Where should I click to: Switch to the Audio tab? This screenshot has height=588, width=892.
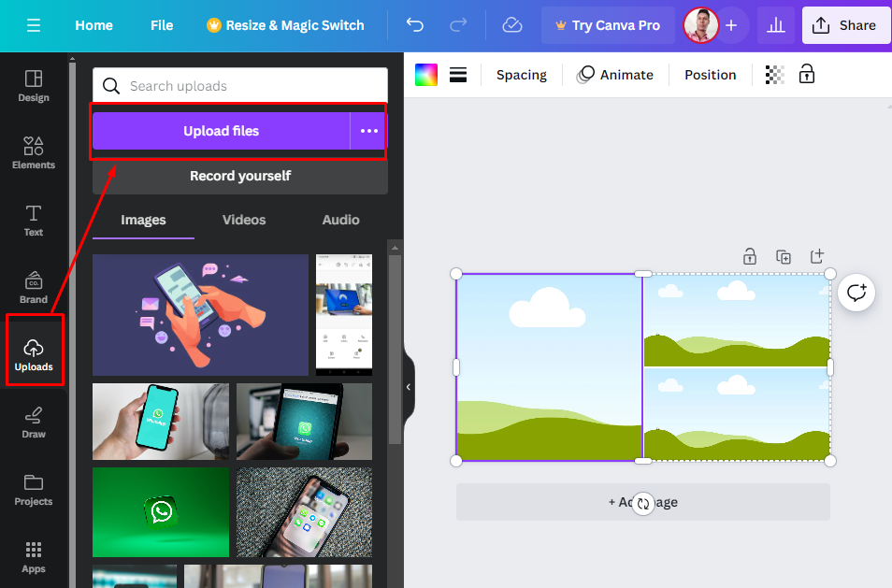[340, 220]
